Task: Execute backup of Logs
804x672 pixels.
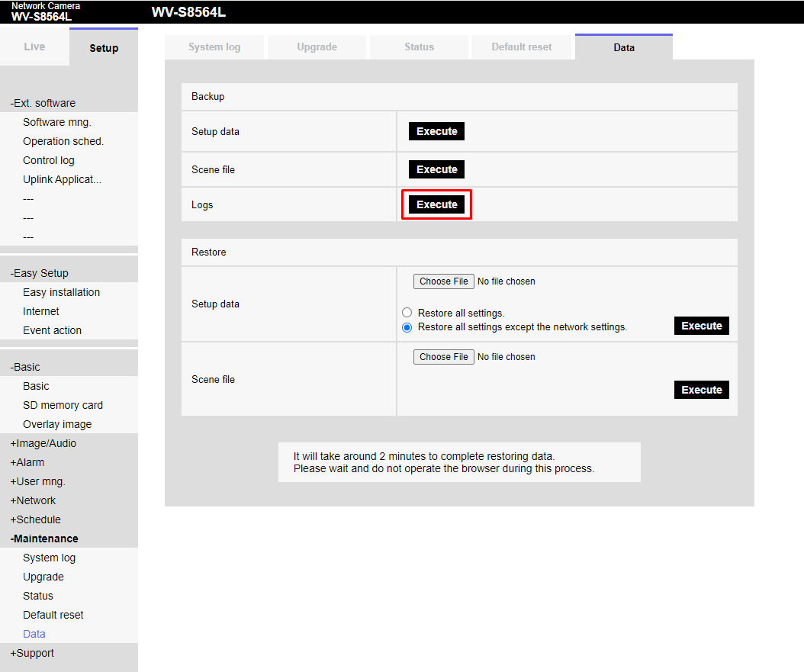Action: point(436,204)
